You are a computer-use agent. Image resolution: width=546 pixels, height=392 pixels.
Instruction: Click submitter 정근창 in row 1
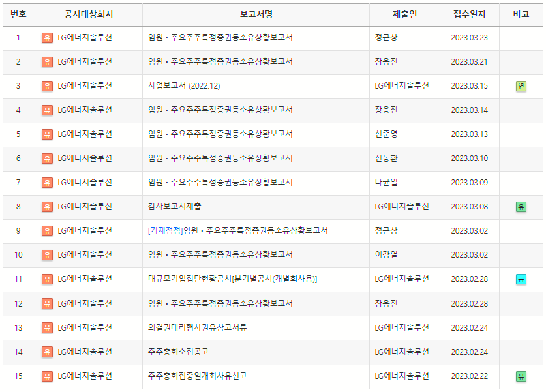pyautogui.click(x=386, y=37)
